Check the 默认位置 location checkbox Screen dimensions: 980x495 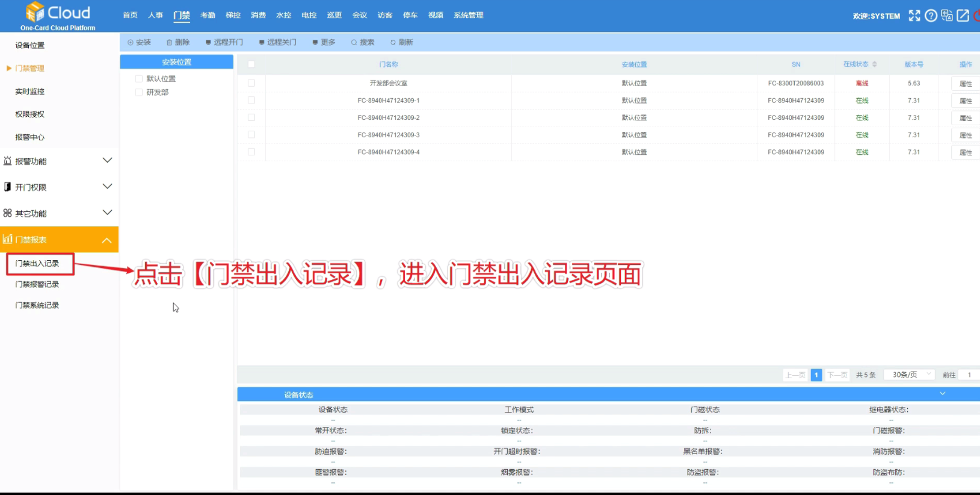[139, 79]
